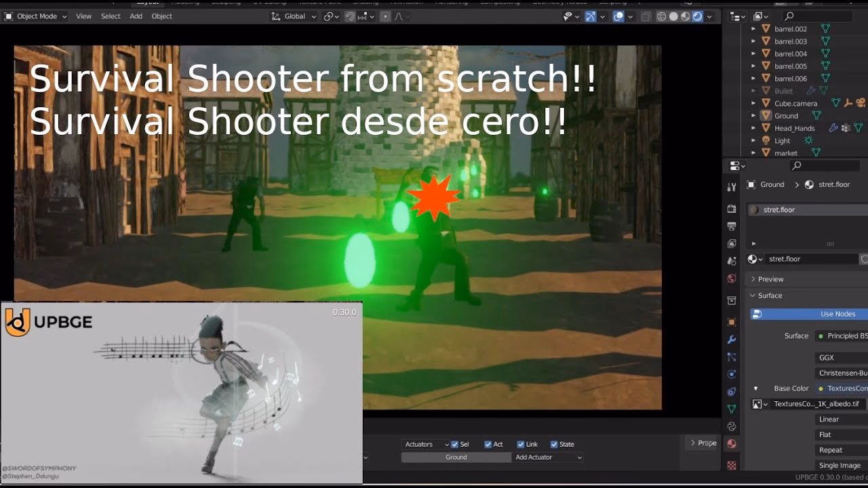
Task: Open the Tool properties tab icon
Action: click(x=731, y=187)
